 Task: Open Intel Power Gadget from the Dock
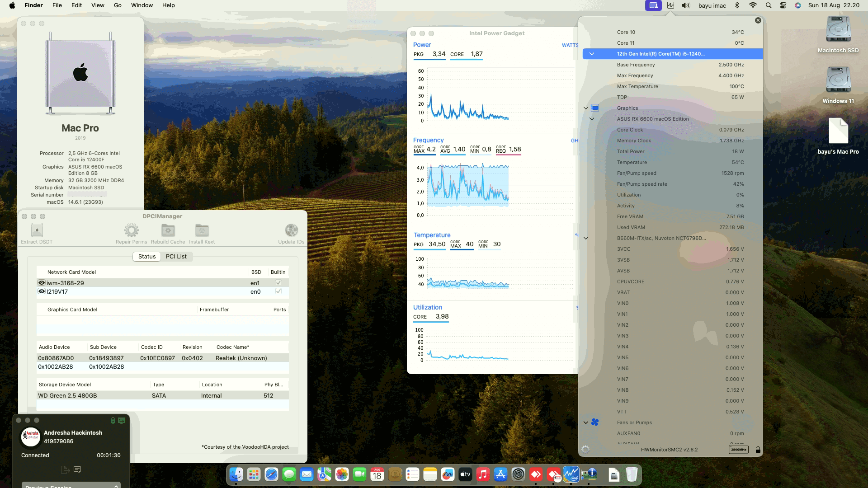[571, 474]
